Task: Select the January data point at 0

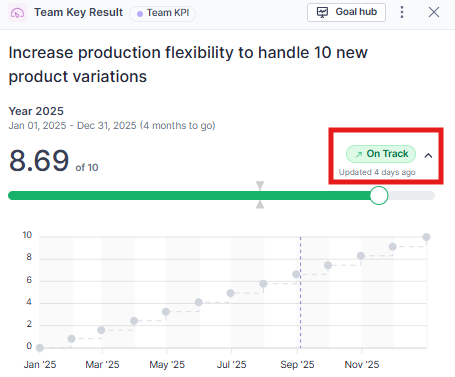Action: 40,348
